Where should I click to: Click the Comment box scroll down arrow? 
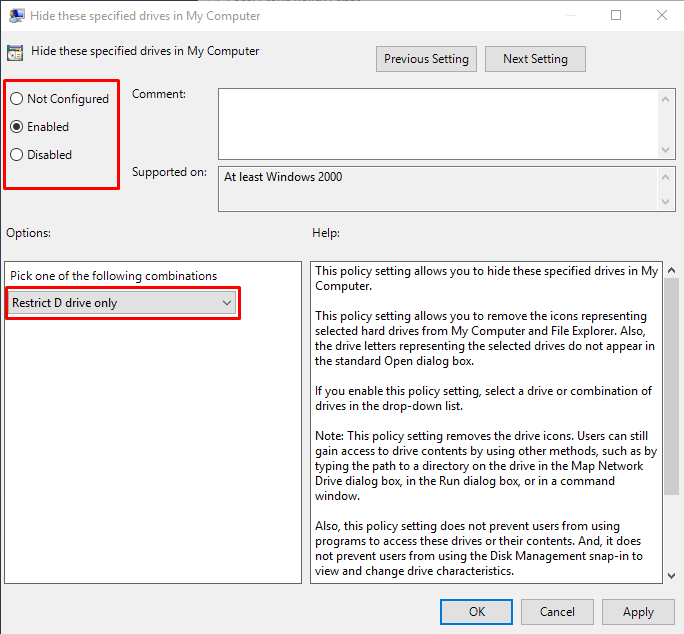pos(667,149)
